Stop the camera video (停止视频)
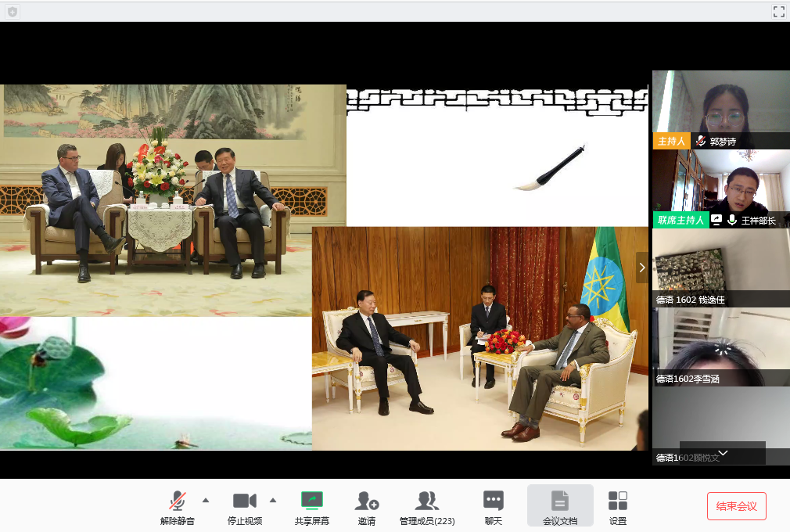 (x=245, y=506)
